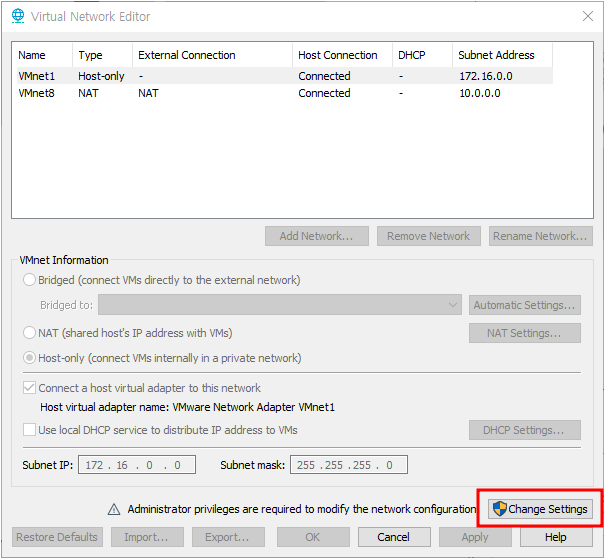Toggle Connect a host virtual adapter checkbox
Screen dimensions: 605x559
pyautogui.click(x=29, y=388)
